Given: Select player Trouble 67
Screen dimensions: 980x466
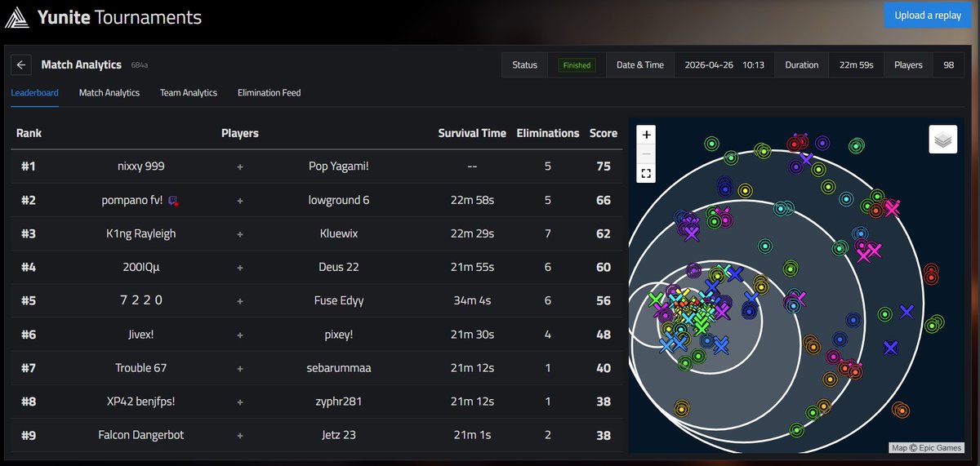Looking at the screenshot, I should point(141,369).
